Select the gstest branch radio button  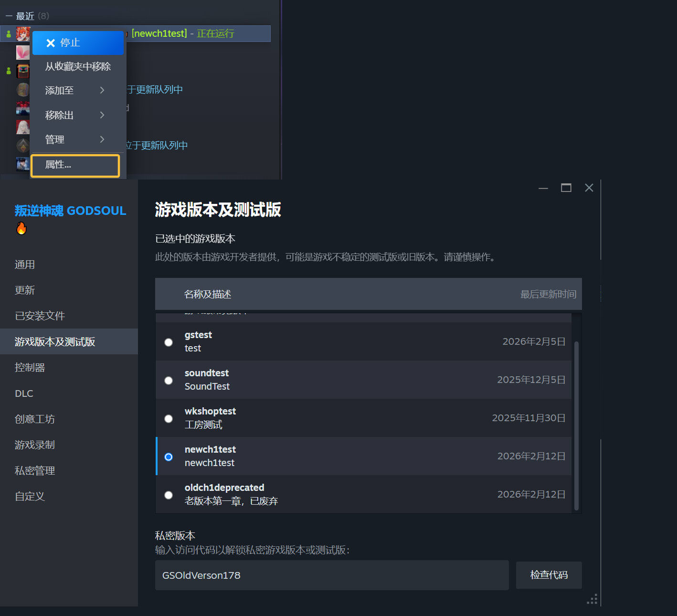169,342
